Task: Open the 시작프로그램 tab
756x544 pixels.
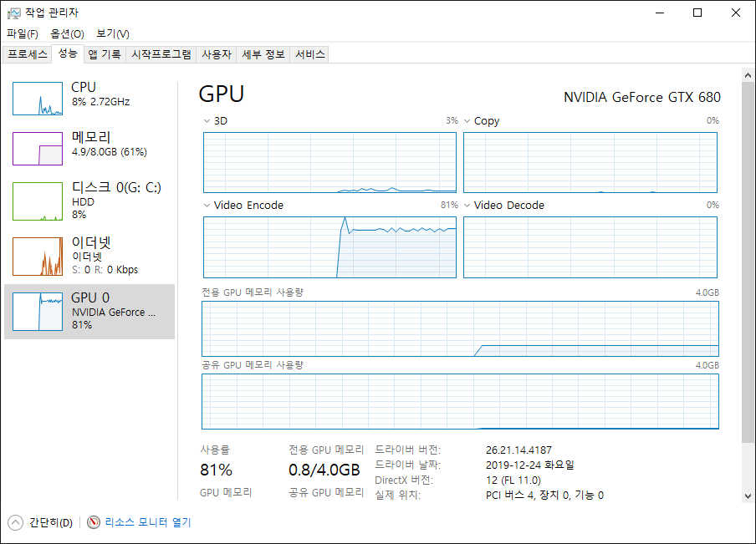Action: pos(162,53)
